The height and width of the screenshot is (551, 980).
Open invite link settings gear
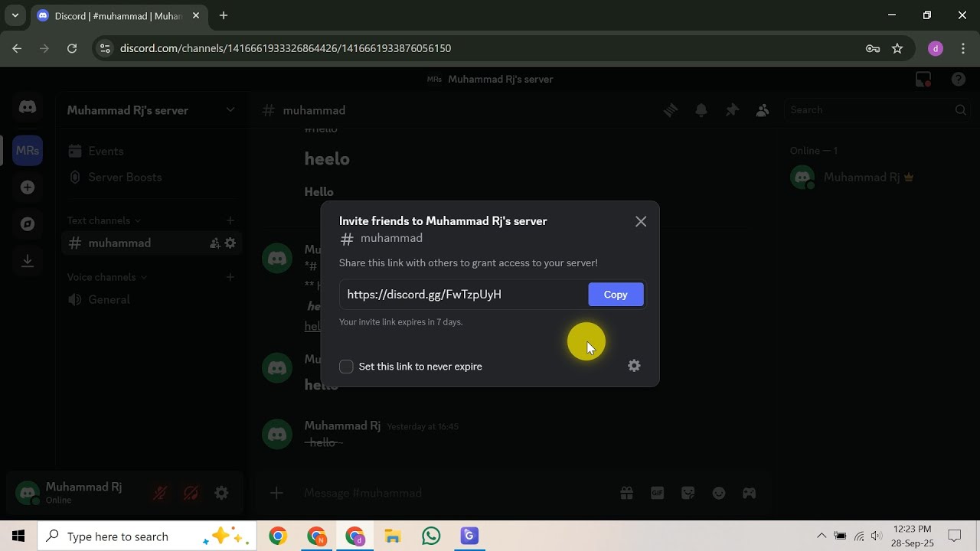[x=634, y=366]
